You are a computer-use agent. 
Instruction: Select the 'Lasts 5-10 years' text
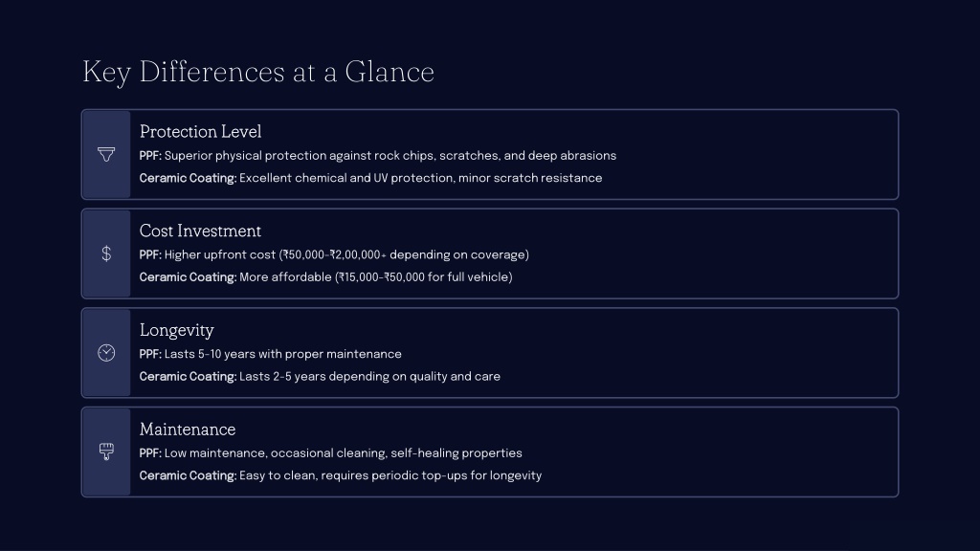click(282, 355)
